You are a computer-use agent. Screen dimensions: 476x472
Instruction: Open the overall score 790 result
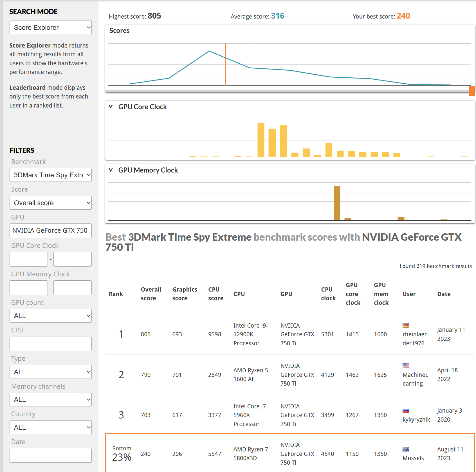[x=146, y=375]
